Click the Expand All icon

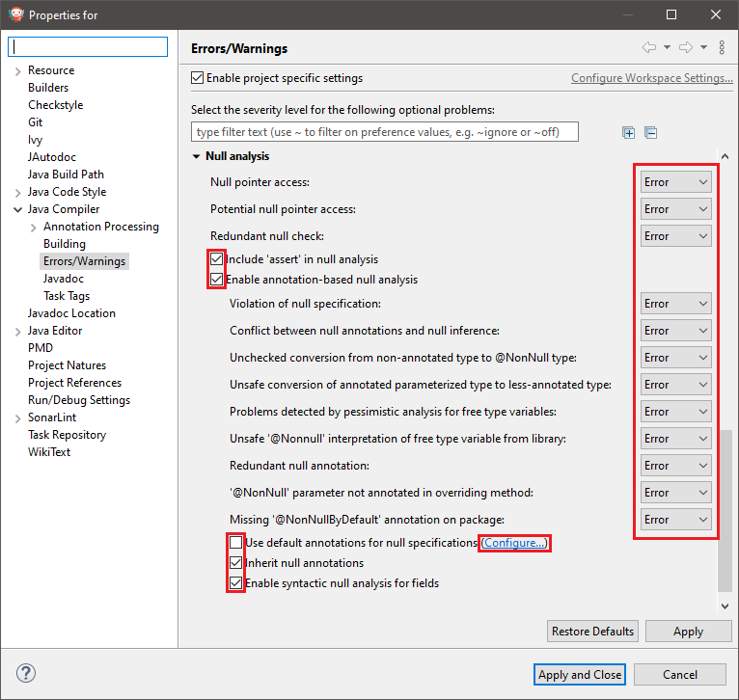(628, 133)
